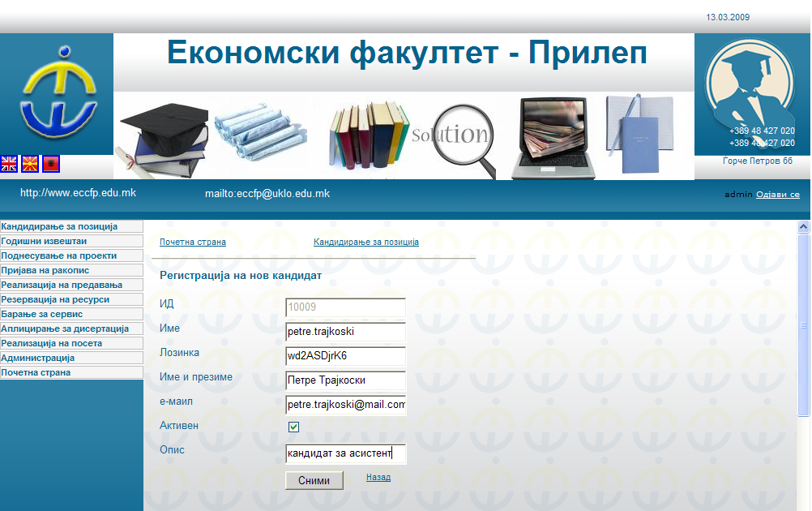Click the faculty logo in the top-left corner
This screenshot has height=511, width=812.
click(x=58, y=92)
